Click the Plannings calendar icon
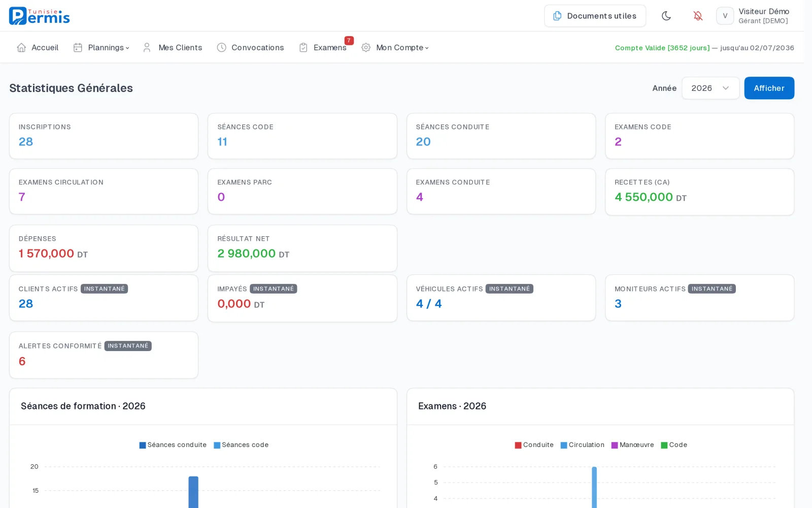This screenshot has width=812, height=508. tap(78, 47)
